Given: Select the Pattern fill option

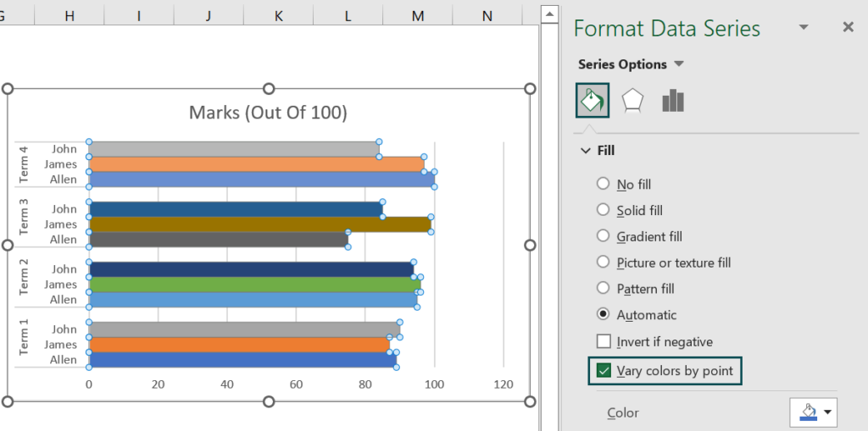Looking at the screenshot, I should coord(603,288).
